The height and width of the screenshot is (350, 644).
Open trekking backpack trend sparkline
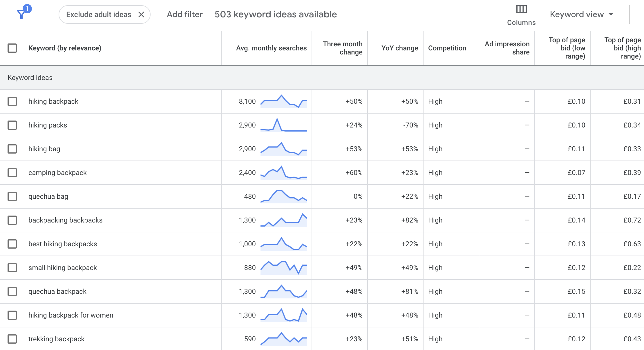point(284,339)
